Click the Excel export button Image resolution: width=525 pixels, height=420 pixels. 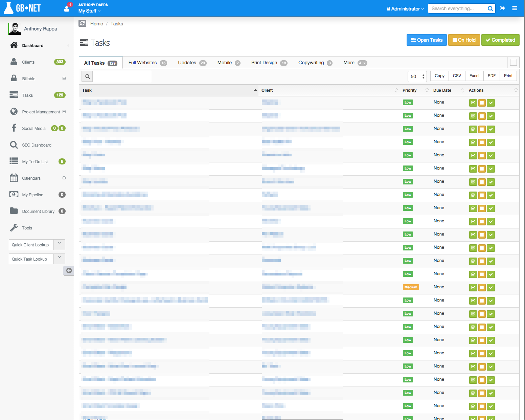[x=474, y=76]
